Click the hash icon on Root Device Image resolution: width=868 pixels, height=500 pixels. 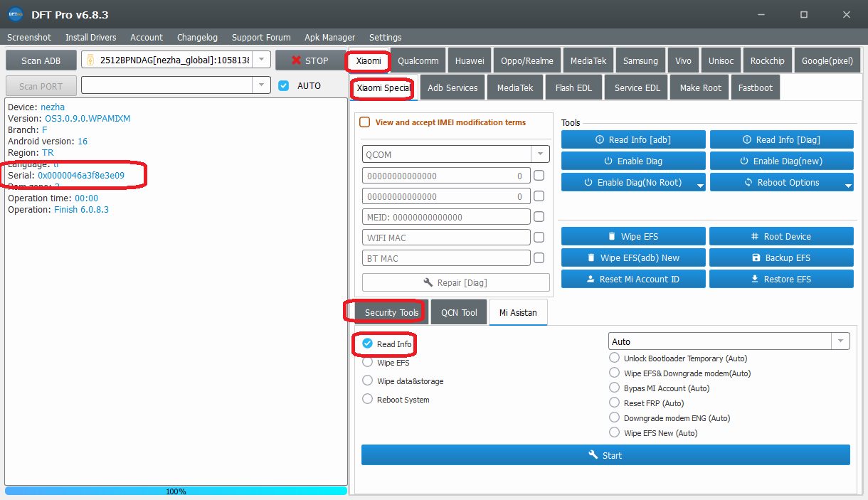(x=755, y=237)
